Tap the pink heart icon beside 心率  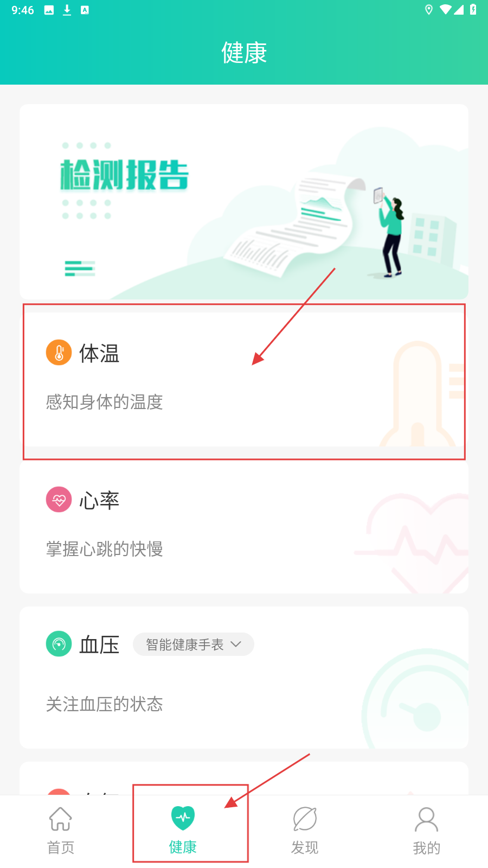click(59, 500)
